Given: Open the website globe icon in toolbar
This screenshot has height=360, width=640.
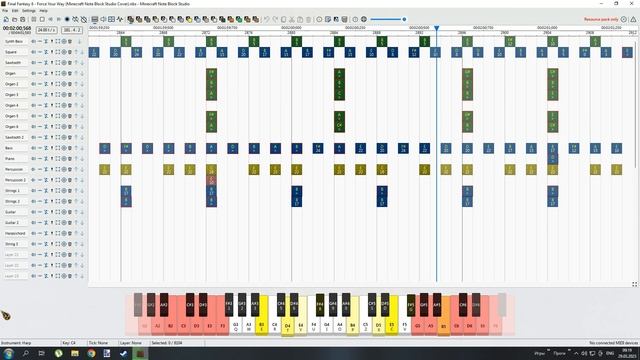Looking at the screenshot, I should 364,19.
